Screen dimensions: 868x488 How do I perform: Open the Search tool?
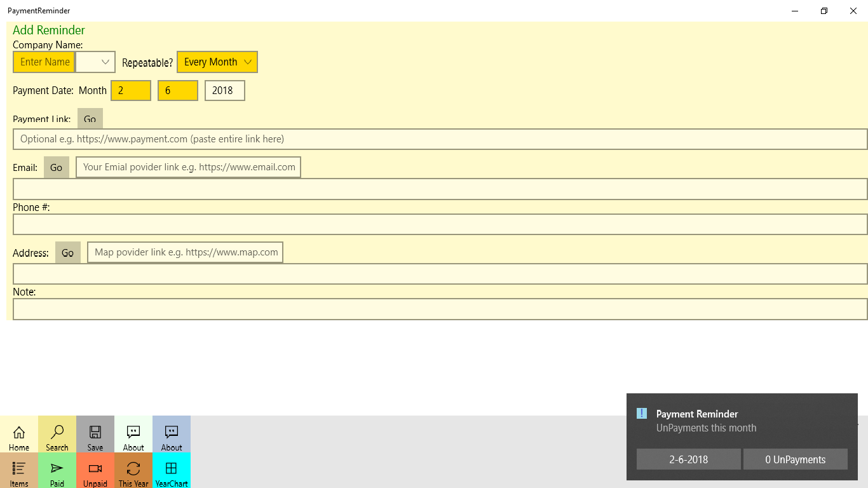pyautogui.click(x=57, y=434)
